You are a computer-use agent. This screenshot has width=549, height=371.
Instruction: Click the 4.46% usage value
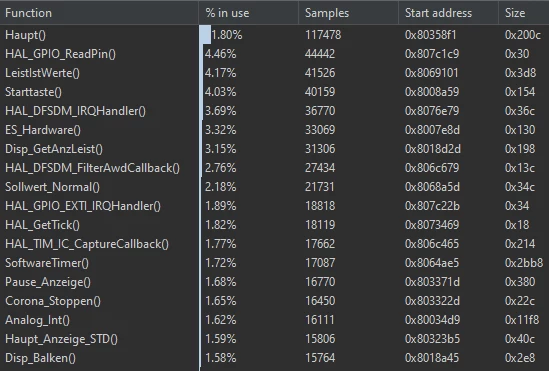221,54
